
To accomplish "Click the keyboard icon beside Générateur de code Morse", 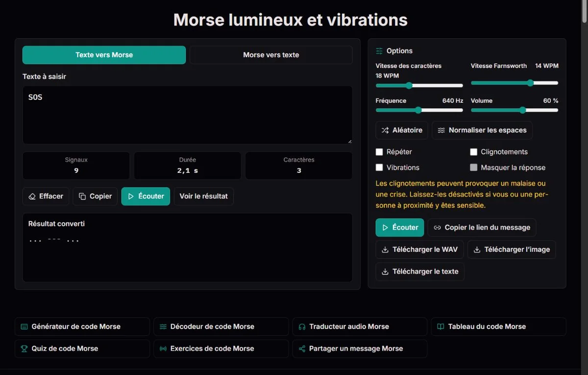I will tap(24, 327).
